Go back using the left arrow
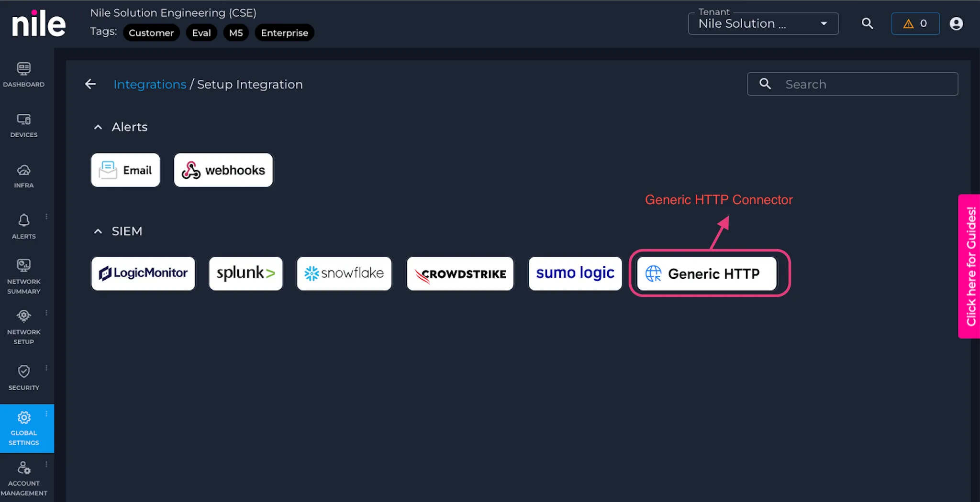This screenshot has width=980, height=502. 90,84
